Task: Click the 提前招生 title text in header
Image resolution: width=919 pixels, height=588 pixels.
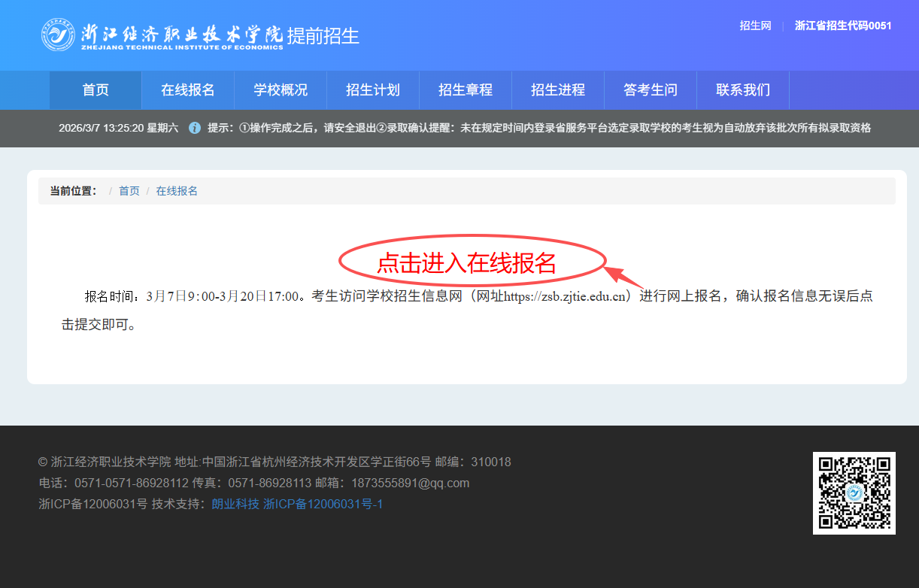Action: 323,35
